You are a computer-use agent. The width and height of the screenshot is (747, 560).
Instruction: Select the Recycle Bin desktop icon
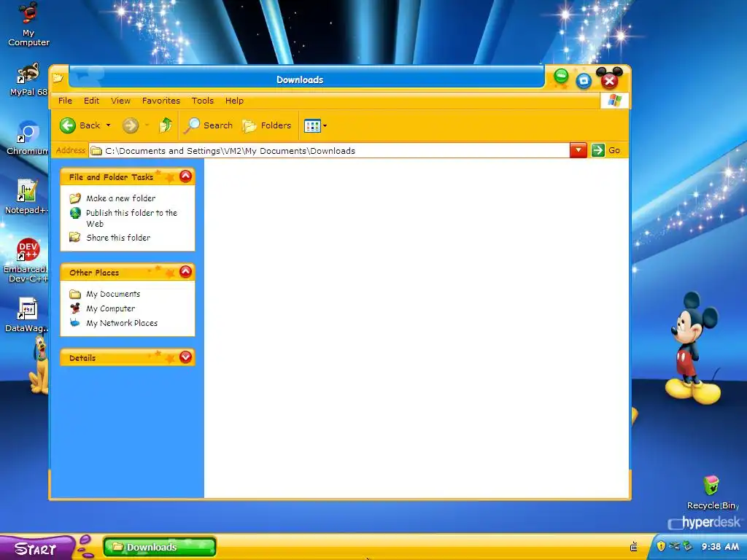point(711,492)
